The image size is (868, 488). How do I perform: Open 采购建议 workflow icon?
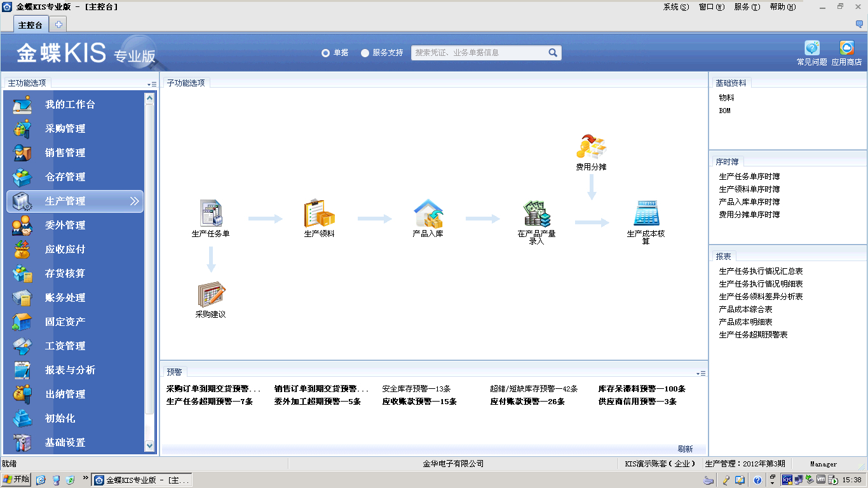pyautogui.click(x=211, y=294)
